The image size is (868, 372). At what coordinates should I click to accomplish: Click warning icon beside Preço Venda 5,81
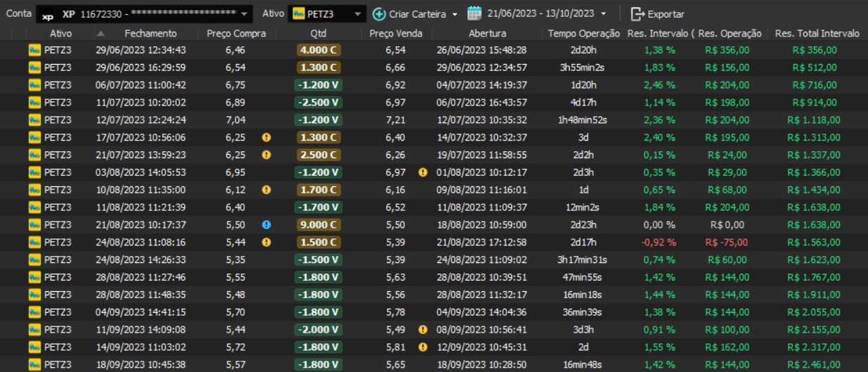point(422,347)
